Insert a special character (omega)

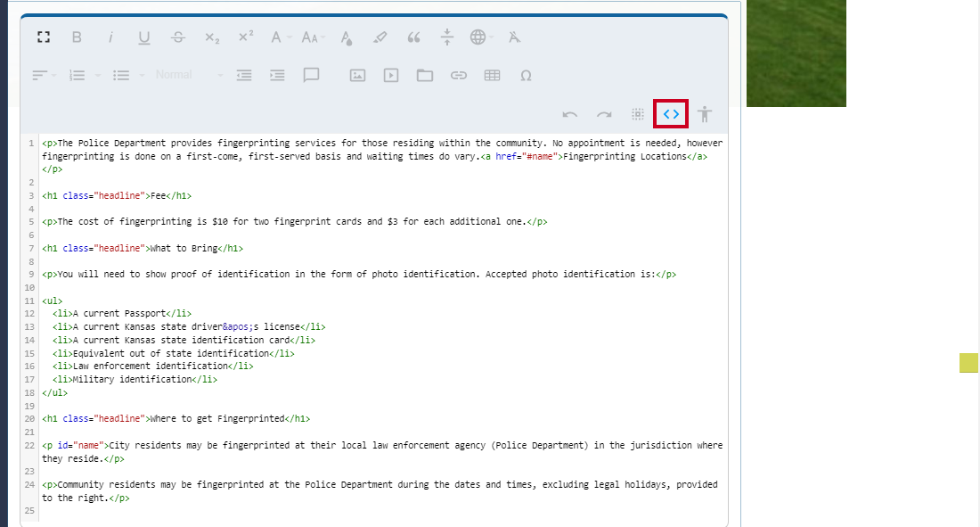[x=526, y=76]
